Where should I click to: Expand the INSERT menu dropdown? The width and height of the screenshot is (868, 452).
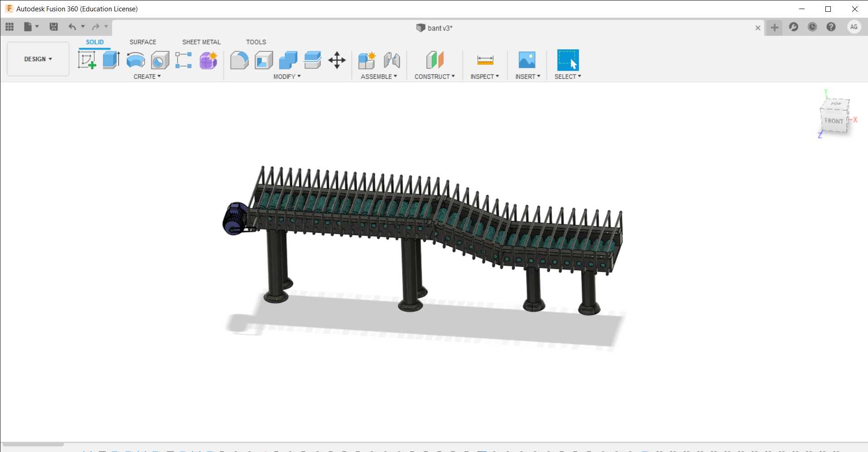pyautogui.click(x=528, y=77)
